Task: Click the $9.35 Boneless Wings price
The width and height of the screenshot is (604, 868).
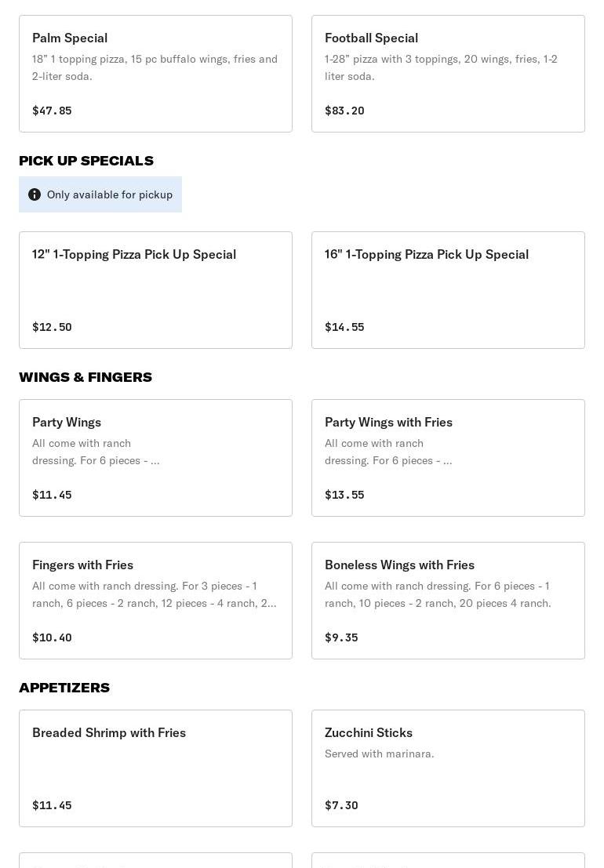Action: coord(341,637)
